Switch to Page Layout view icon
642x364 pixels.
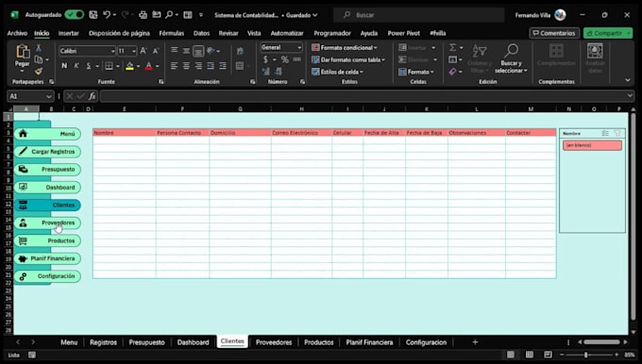pyautogui.click(x=530, y=355)
